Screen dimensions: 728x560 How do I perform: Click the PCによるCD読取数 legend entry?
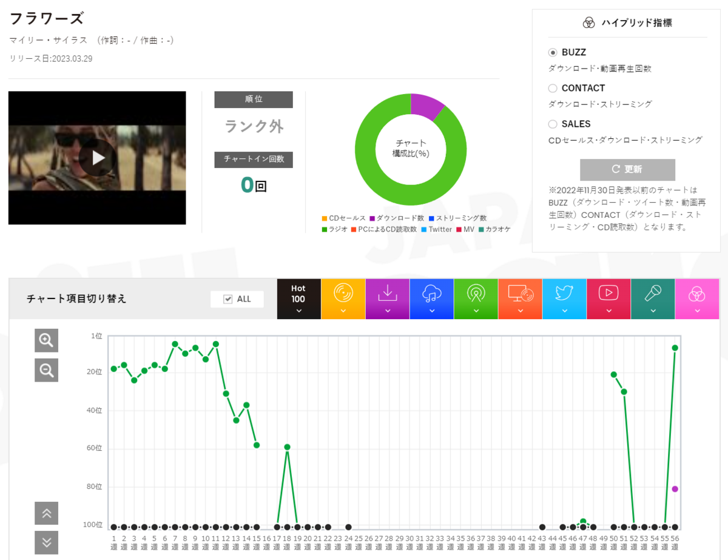(x=384, y=229)
